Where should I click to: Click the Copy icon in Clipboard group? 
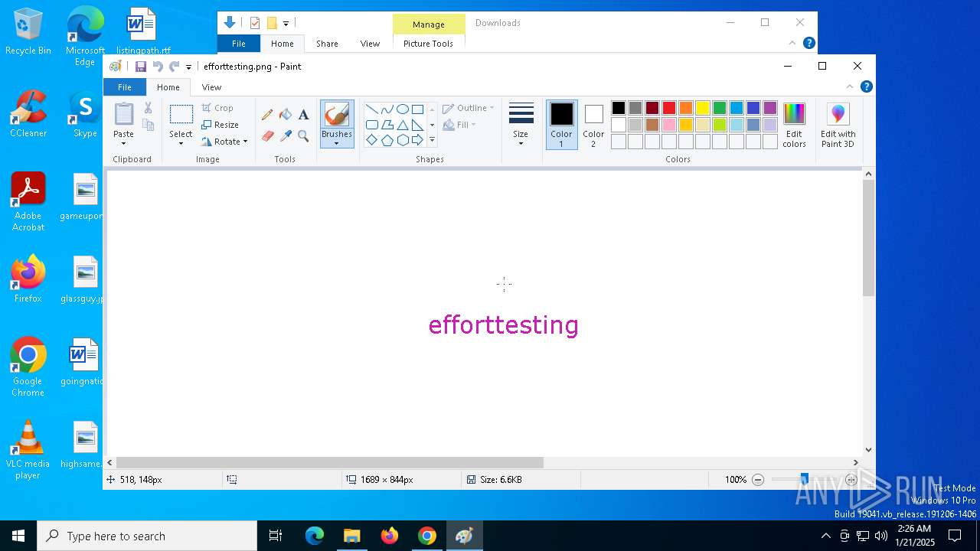tap(149, 125)
